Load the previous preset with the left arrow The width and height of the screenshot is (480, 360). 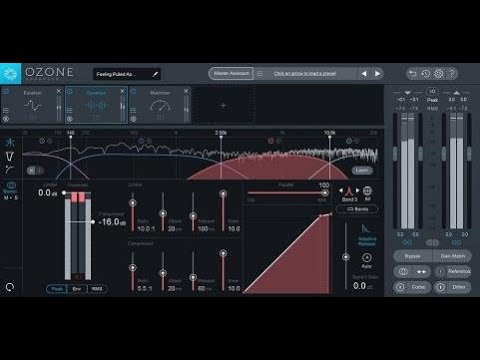(364, 74)
